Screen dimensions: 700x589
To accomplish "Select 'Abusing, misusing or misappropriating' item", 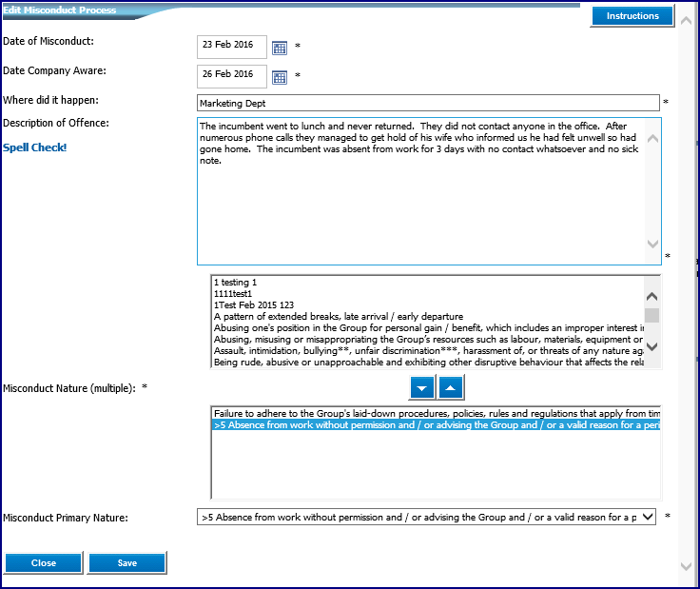I will click(428, 340).
